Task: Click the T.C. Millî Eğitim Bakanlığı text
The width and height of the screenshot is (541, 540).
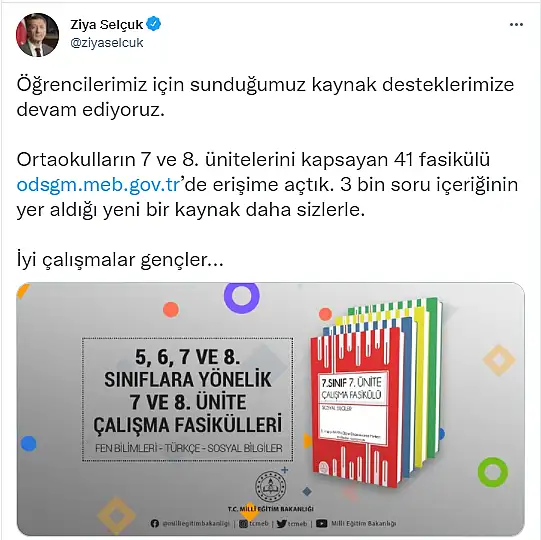Action: (270, 509)
